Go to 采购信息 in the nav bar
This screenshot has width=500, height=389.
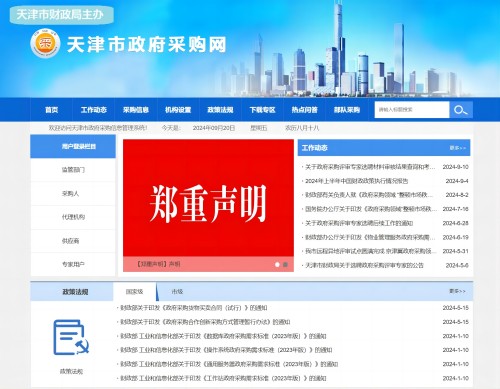pos(136,110)
